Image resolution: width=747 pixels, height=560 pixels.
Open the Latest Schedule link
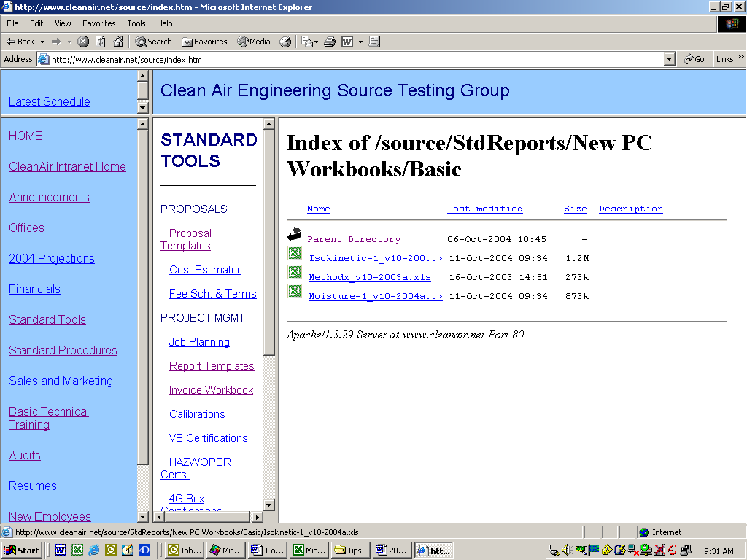(x=49, y=101)
